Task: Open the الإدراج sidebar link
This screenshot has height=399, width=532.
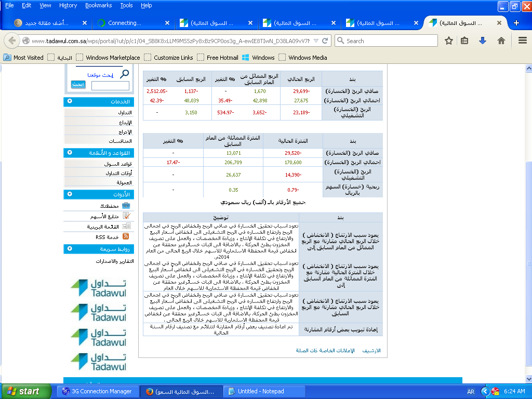Action: click(x=125, y=131)
